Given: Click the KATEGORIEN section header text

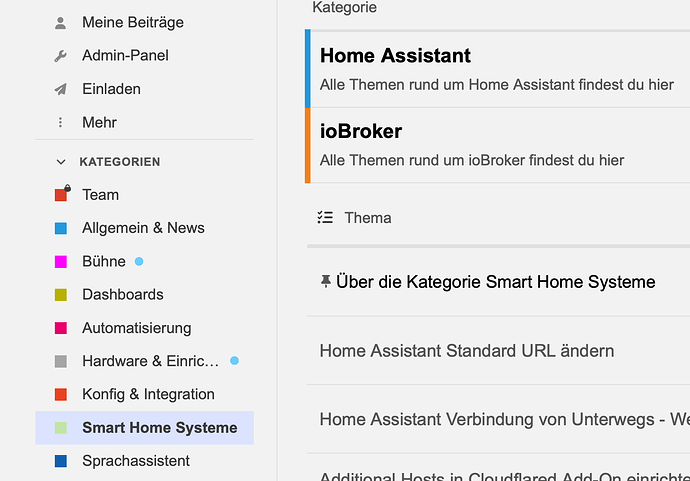Looking at the screenshot, I should 120,162.
